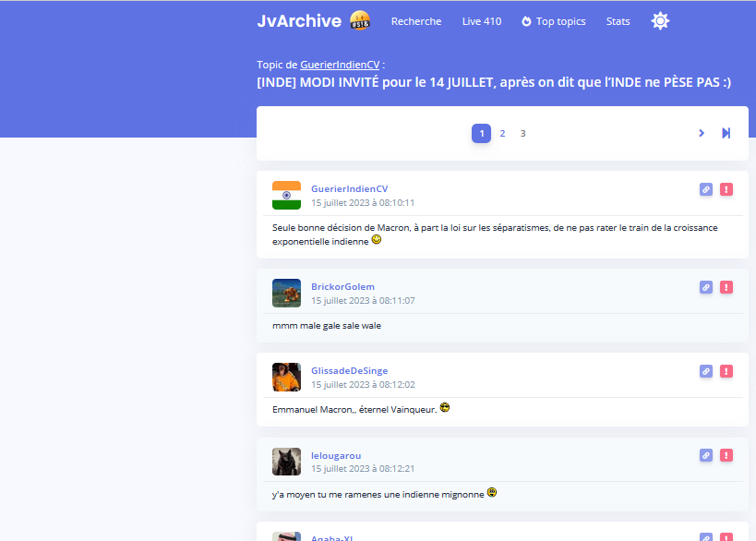Click the timestamp 15 juillet 2023 à 08:12:02
The image size is (756, 541).
(363, 384)
